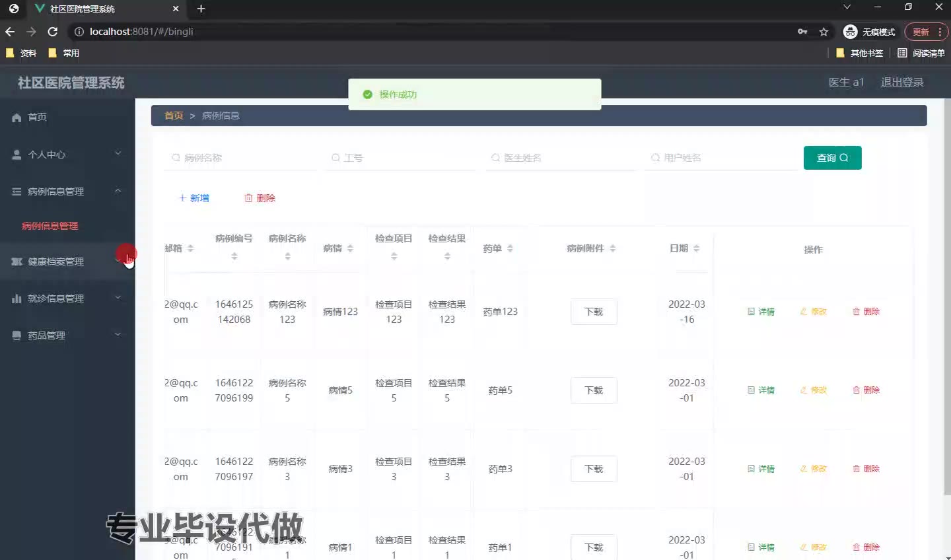Reload the page with the browser refresh icon
Viewport: 951px width, 560px height.
pos(53,32)
